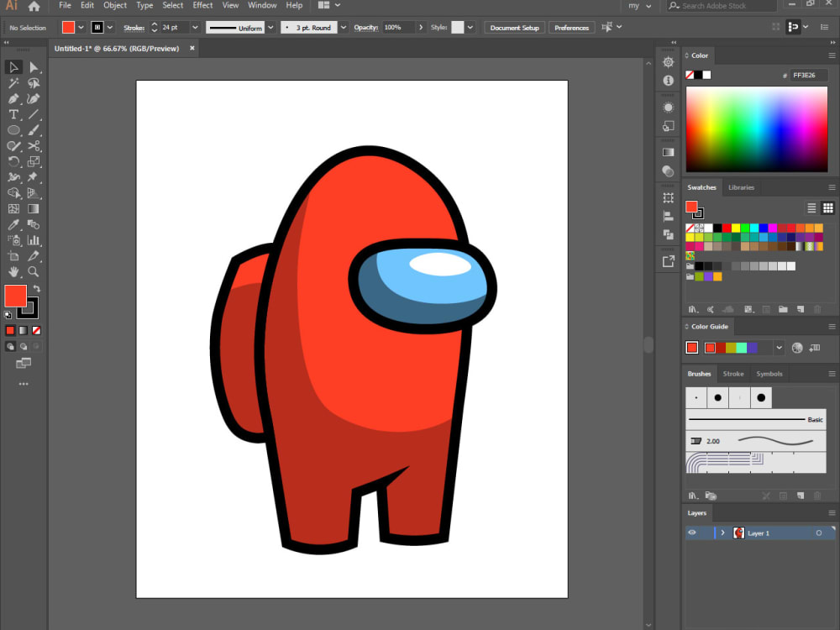Viewport: 840px width, 630px height.
Task: Select the Lasso tool
Action: click(x=34, y=82)
